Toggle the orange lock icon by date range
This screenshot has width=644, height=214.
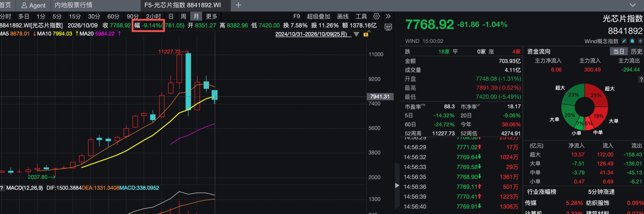click(366, 34)
